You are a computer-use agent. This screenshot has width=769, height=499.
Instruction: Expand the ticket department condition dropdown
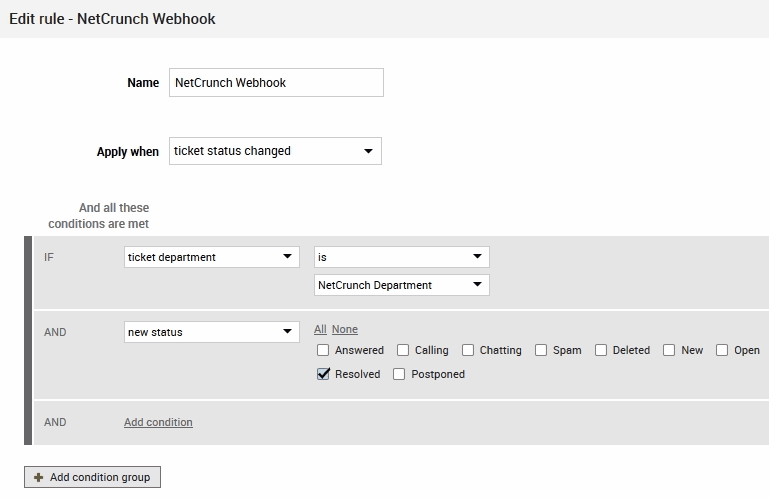(x=211, y=257)
